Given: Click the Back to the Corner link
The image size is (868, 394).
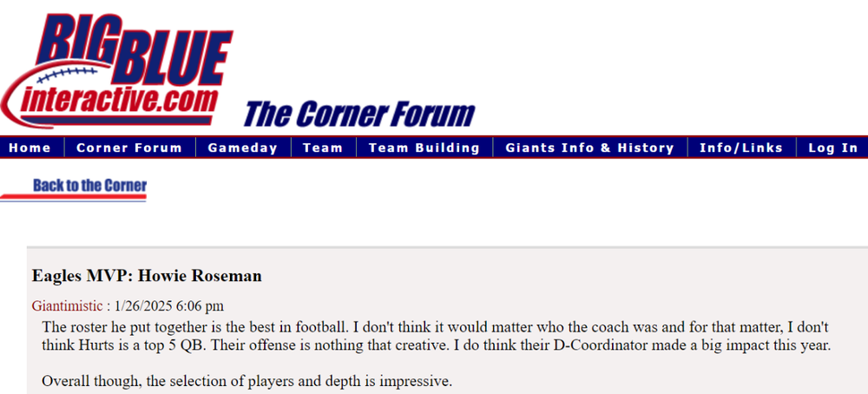Looking at the screenshot, I should (x=89, y=186).
